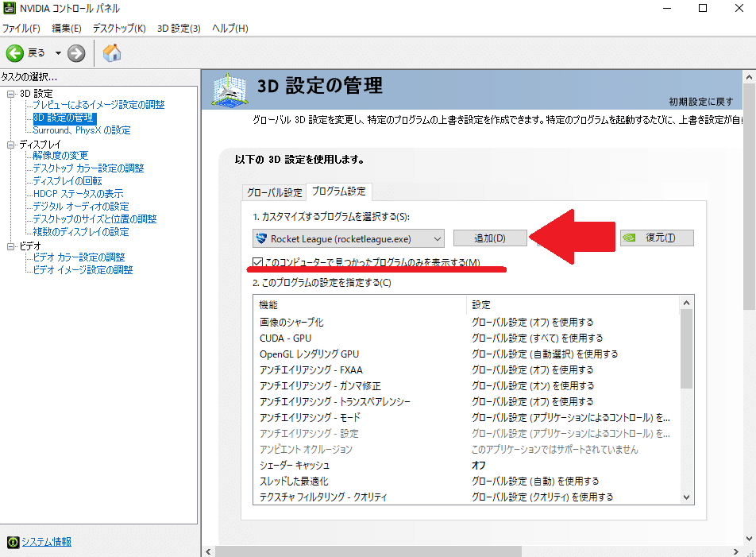Image resolution: width=756 pixels, height=557 pixels.
Task: Select CUDA - GPU setting row
Action: point(466,338)
